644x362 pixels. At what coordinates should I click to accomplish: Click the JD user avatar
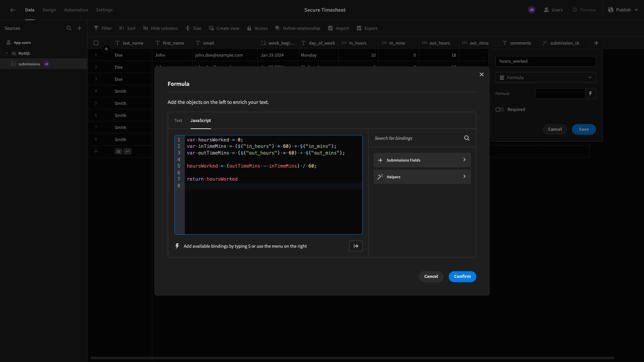[x=531, y=10]
